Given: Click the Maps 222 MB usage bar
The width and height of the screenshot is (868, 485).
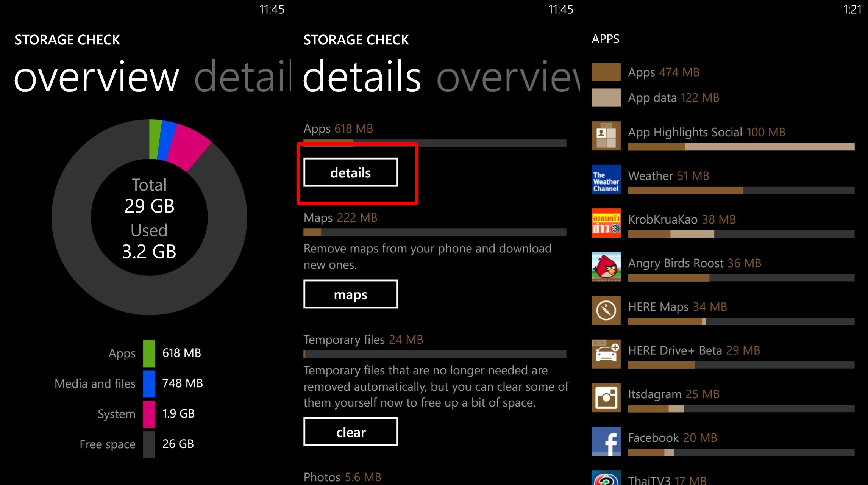Looking at the screenshot, I should 435,232.
